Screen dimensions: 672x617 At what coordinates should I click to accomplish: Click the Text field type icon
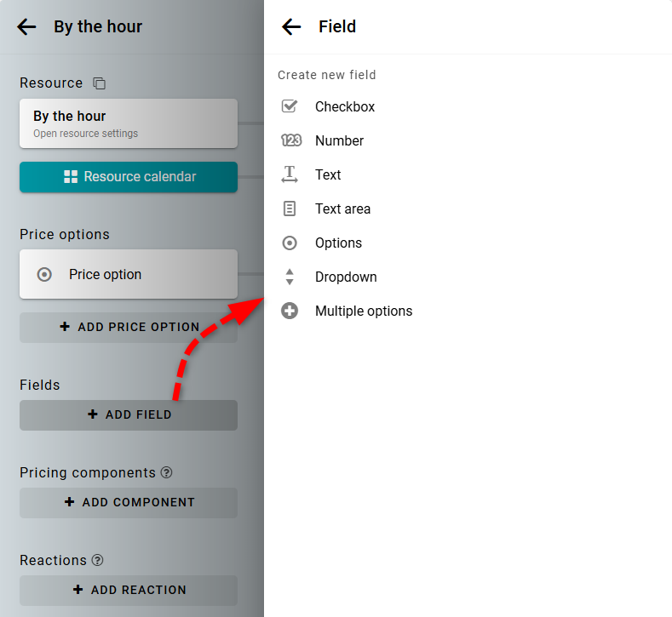(x=290, y=174)
